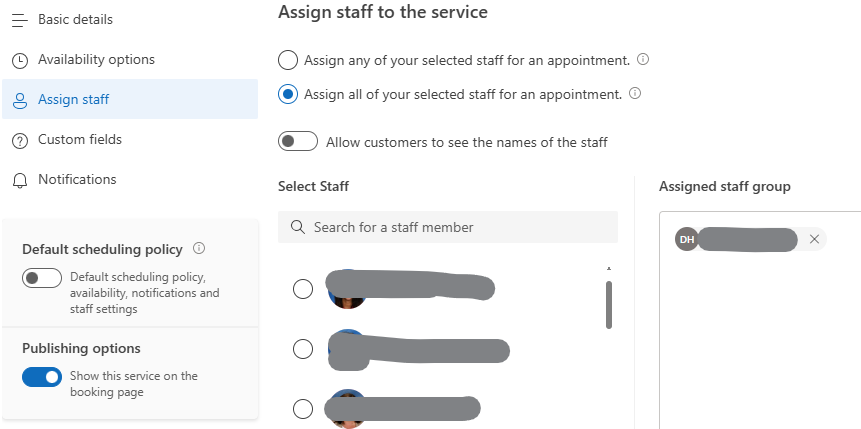This screenshot has width=861, height=429.
Task: Open the Availability options section
Action: (96, 60)
